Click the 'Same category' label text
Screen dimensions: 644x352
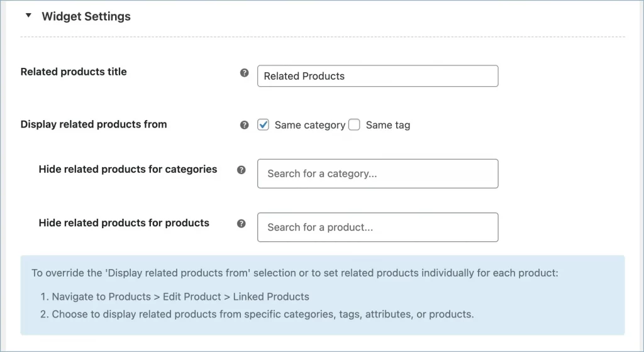coord(309,125)
